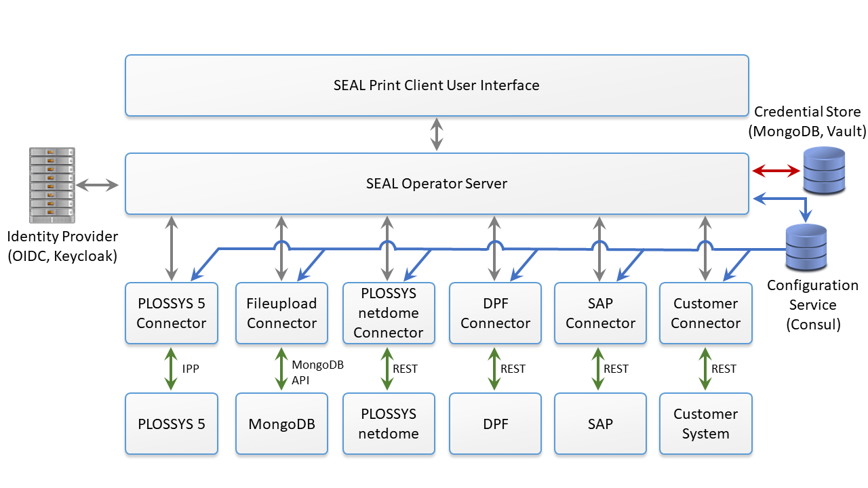The height and width of the screenshot is (488, 868).
Task: Click the Identity Provider (OIDC, Keycloak) label
Action: pos(62,246)
